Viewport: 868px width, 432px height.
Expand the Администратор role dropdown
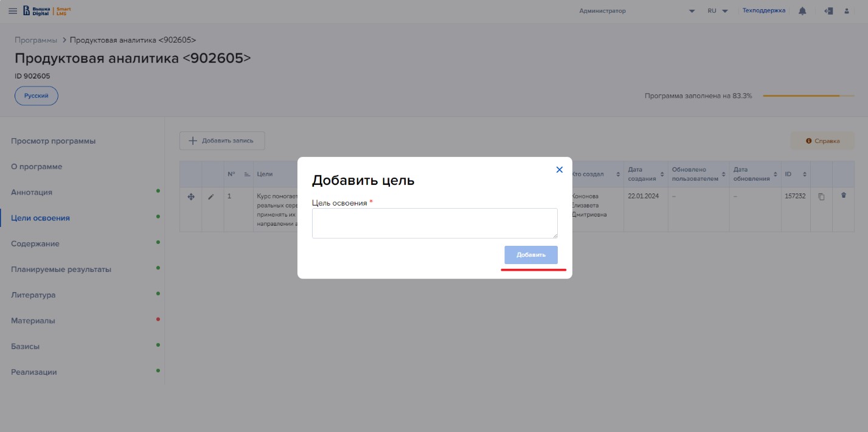[x=692, y=12]
